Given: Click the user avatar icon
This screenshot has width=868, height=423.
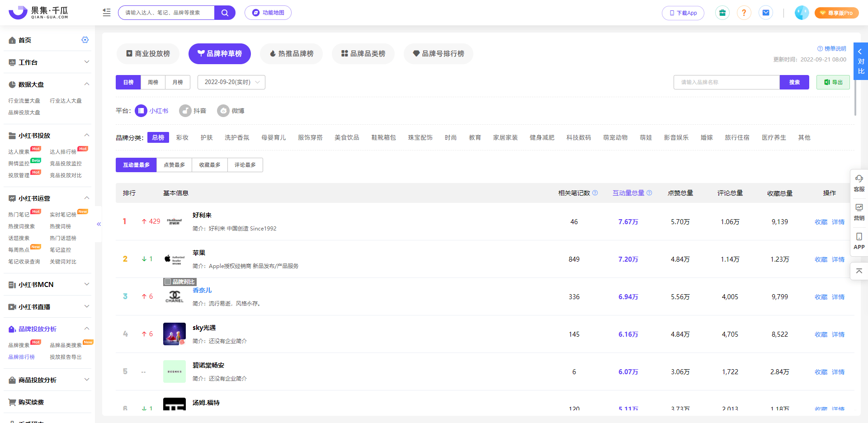Looking at the screenshot, I should (x=802, y=13).
